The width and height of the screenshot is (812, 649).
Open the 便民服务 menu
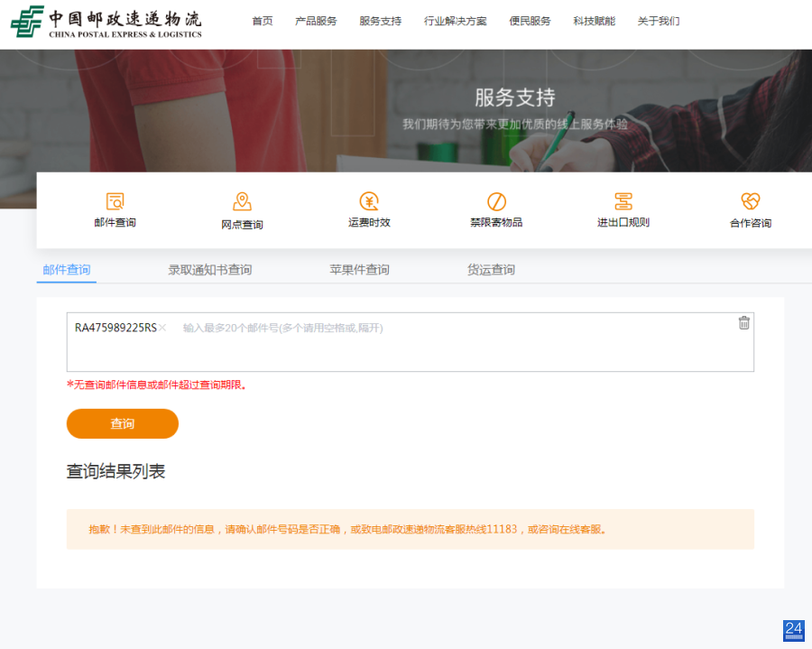pos(530,22)
